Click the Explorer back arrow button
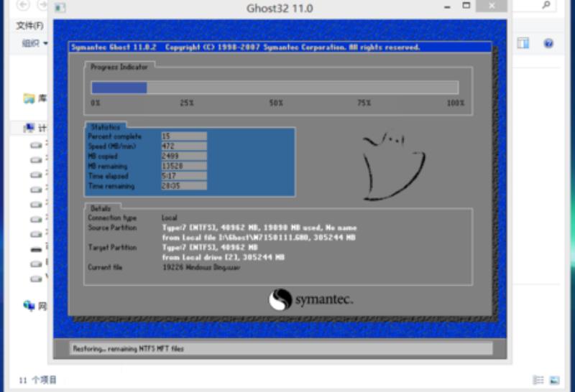 coord(24,4)
